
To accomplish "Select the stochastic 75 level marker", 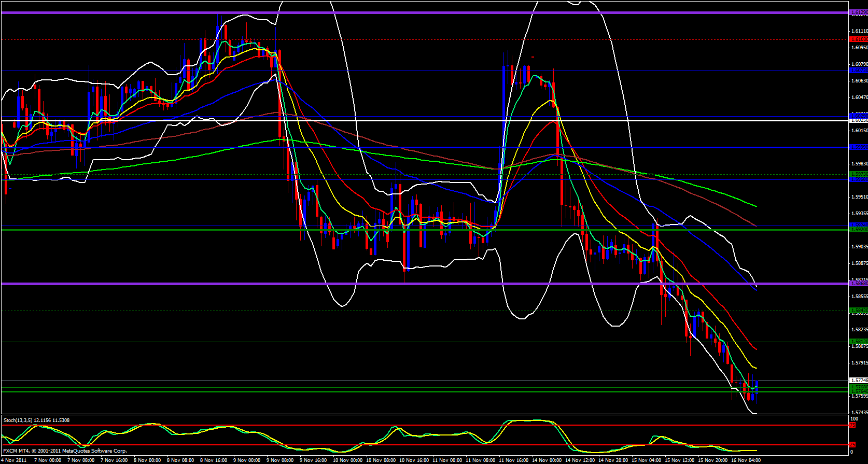I will point(853,425).
